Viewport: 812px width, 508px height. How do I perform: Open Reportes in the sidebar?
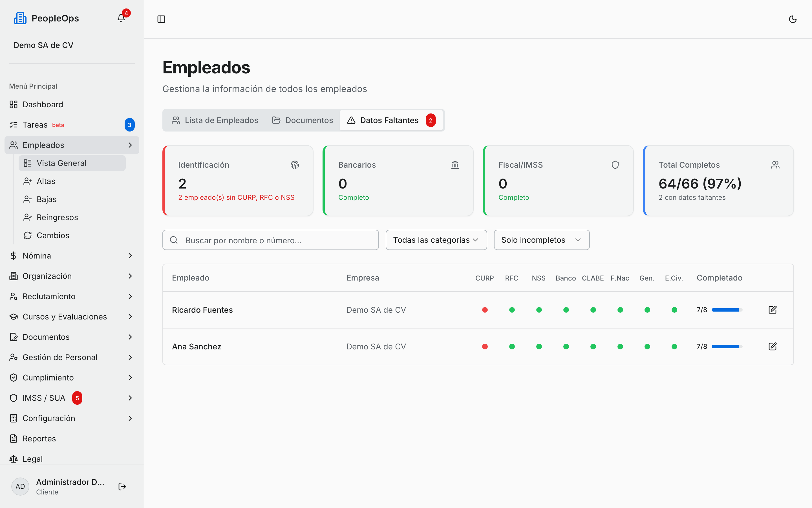(x=72, y=439)
